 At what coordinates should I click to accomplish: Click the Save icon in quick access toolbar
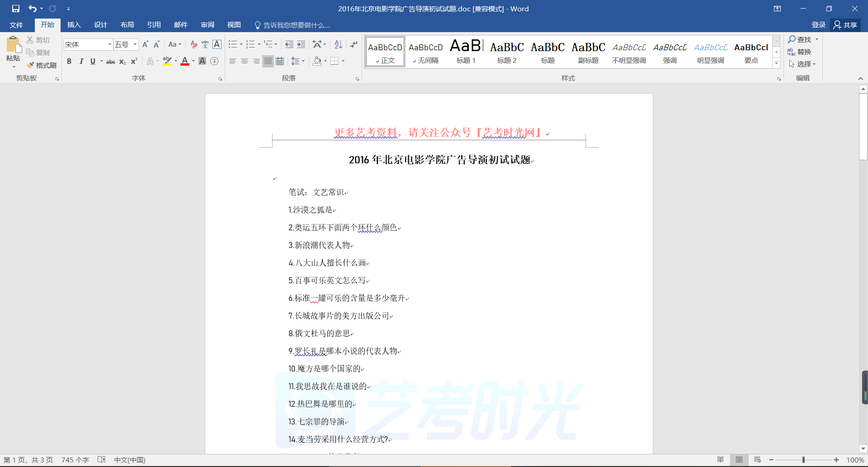(16, 9)
